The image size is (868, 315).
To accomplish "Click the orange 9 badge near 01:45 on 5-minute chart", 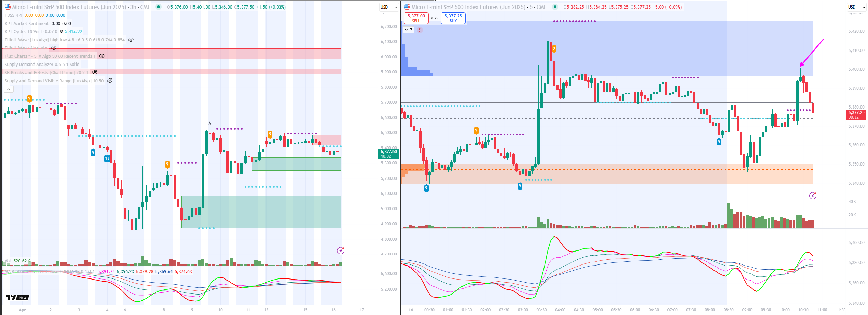I will click(476, 130).
